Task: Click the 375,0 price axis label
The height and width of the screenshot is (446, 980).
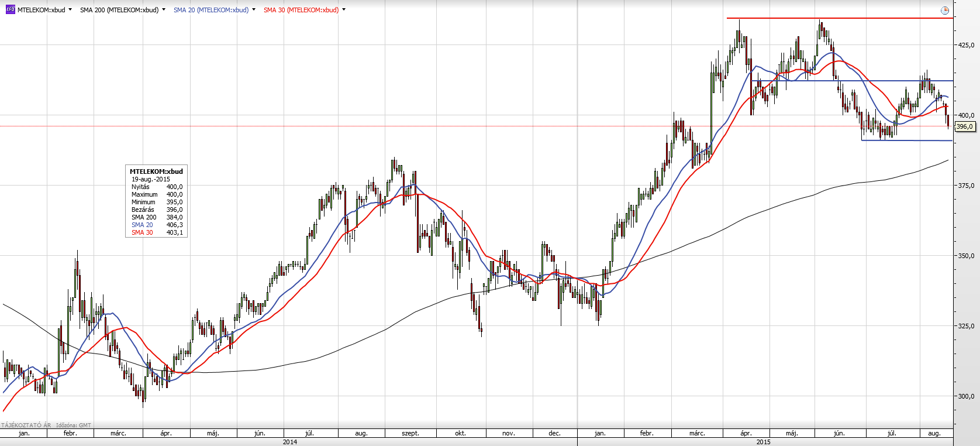Action: pos(965,186)
